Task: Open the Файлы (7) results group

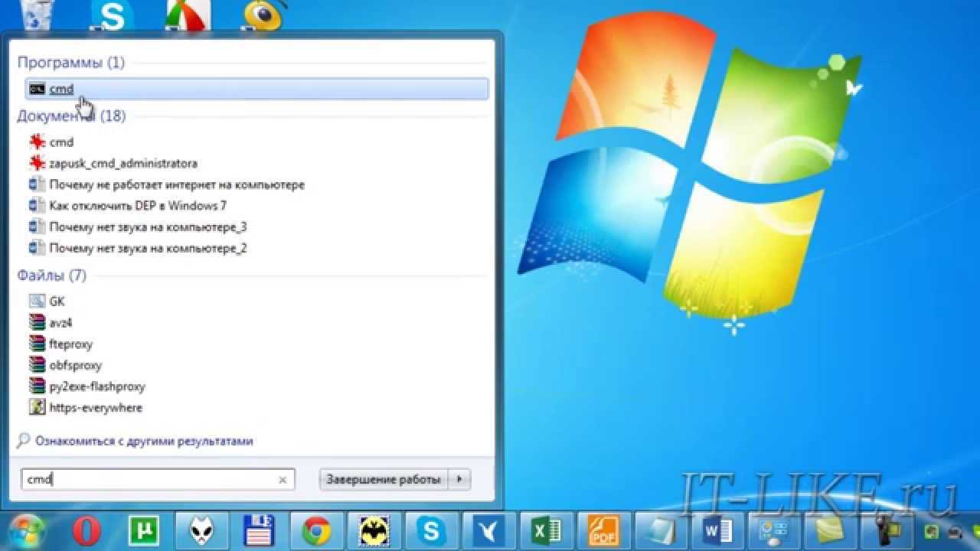Action: 52,275
